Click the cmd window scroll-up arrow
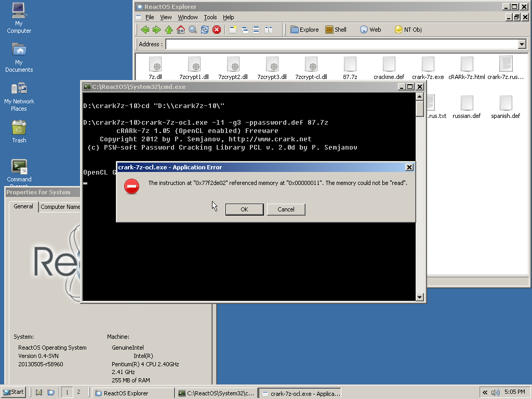 [x=419, y=97]
